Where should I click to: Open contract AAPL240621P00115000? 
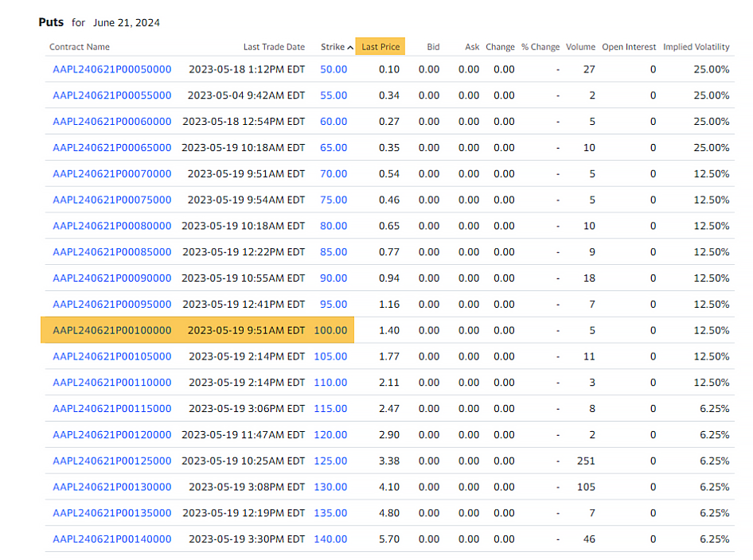pos(112,408)
